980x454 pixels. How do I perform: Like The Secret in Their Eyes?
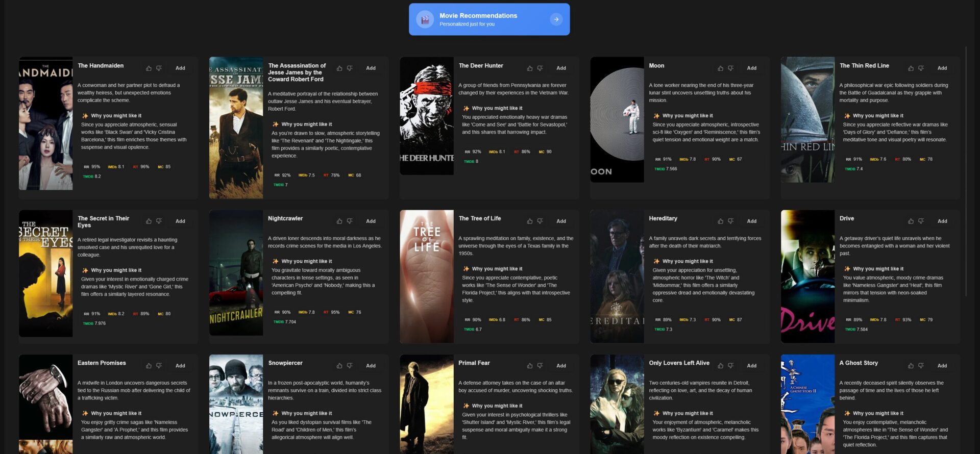(x=149, y=221)
